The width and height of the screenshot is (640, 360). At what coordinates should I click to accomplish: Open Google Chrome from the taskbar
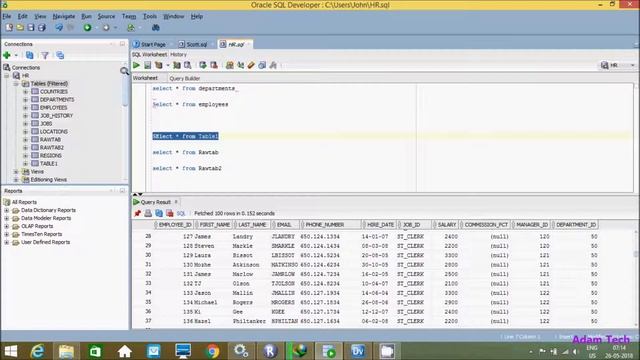click(212, 351)
